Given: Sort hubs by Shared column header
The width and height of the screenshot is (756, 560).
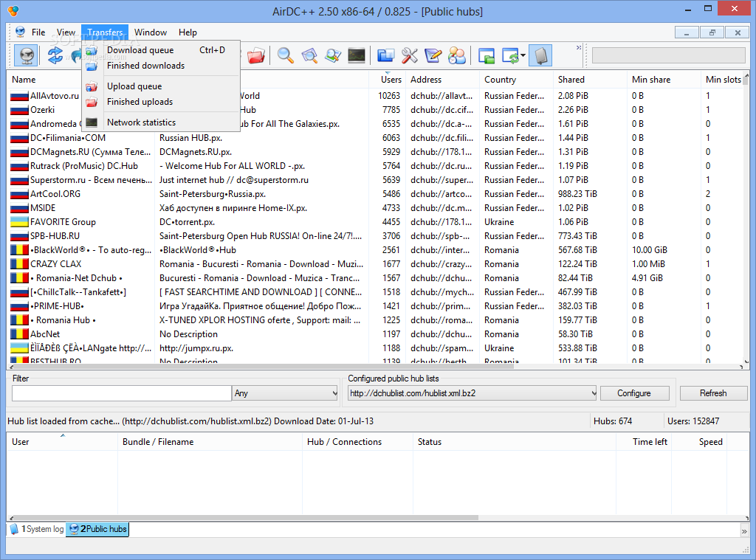Looking at the screenshot, I should [591, 80].
